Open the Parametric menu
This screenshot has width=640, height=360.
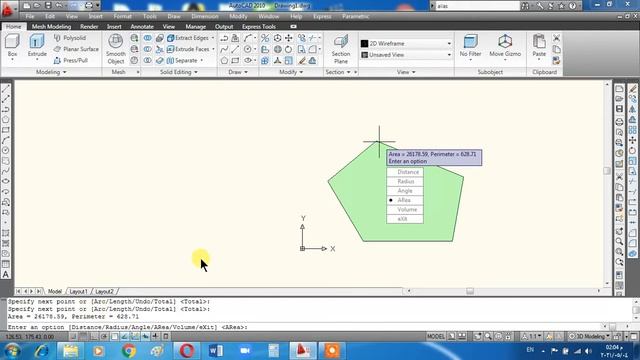tap(356, 16)
